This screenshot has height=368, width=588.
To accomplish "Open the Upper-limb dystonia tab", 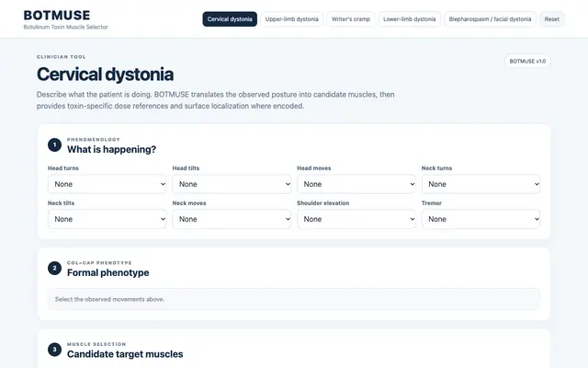I will [x=292, y=19].
